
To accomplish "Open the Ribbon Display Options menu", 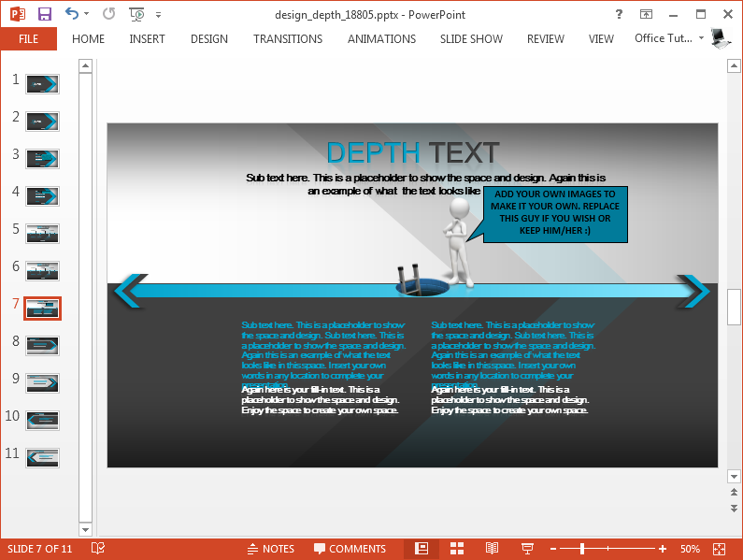I will pyautogui.click(x=646, y=14).
